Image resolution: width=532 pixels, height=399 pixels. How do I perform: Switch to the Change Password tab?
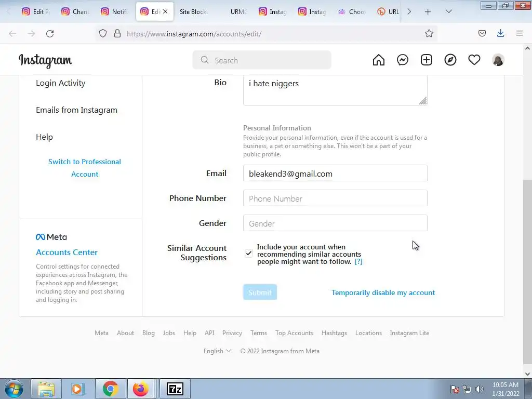click(x=75, y=12)
